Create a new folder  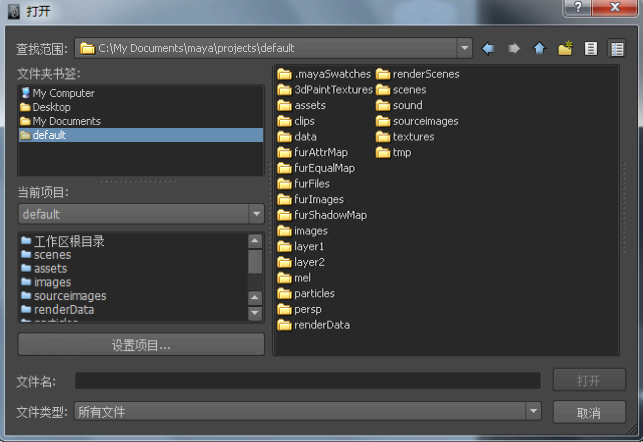click(x=565, y=48)
